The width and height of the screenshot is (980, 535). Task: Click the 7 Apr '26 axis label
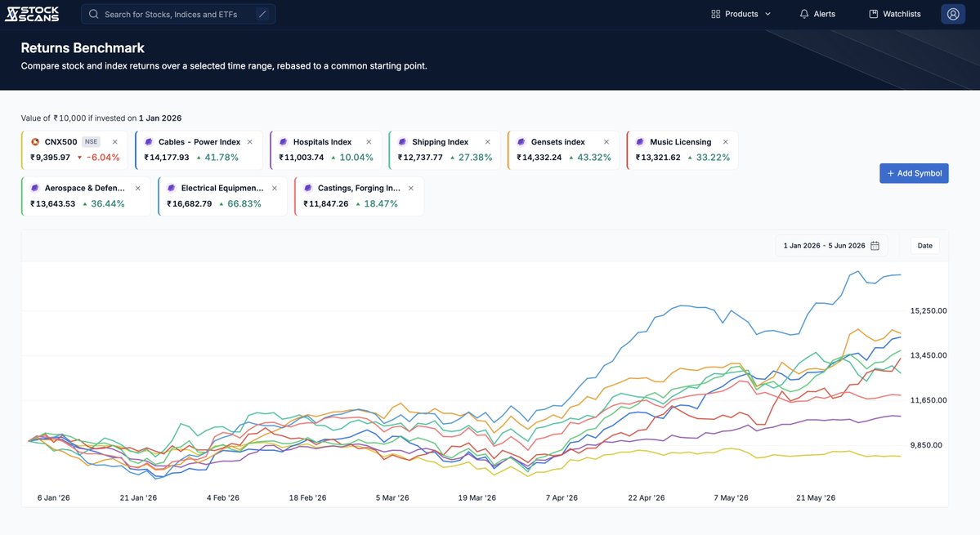click(x=562, y=497)
